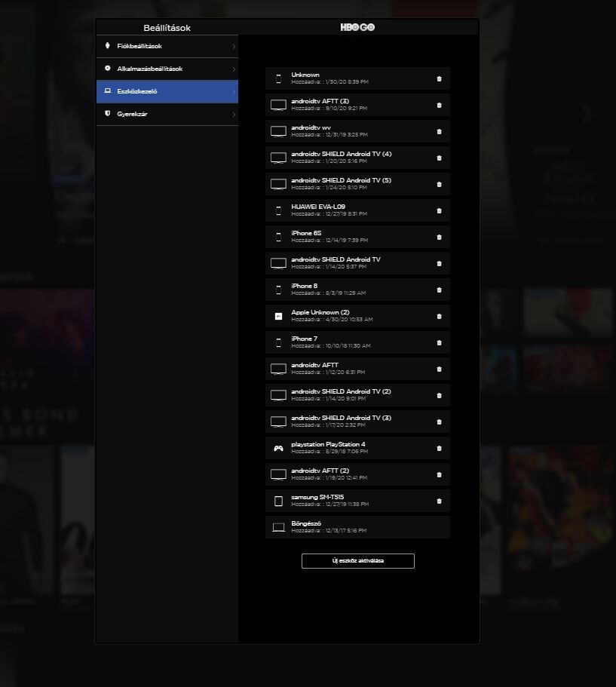
Task: Select the samsung SM-T515 label
Action: tap(317, 497)
